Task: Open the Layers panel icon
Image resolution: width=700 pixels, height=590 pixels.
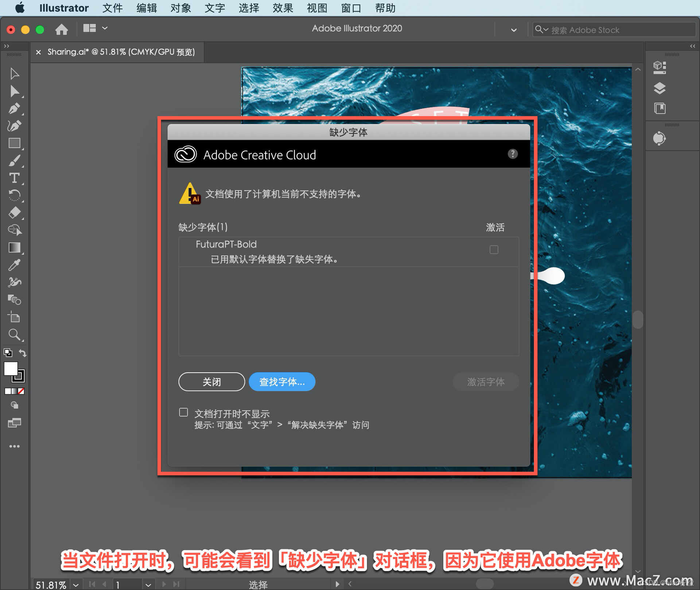Action: pos(660,88)
